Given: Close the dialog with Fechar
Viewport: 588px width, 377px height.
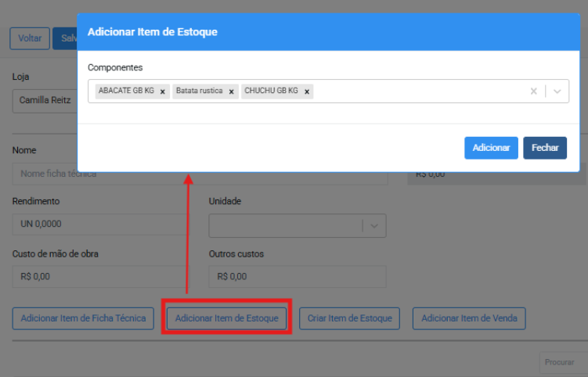Looking at the screenshot, I should click(544, 148).
